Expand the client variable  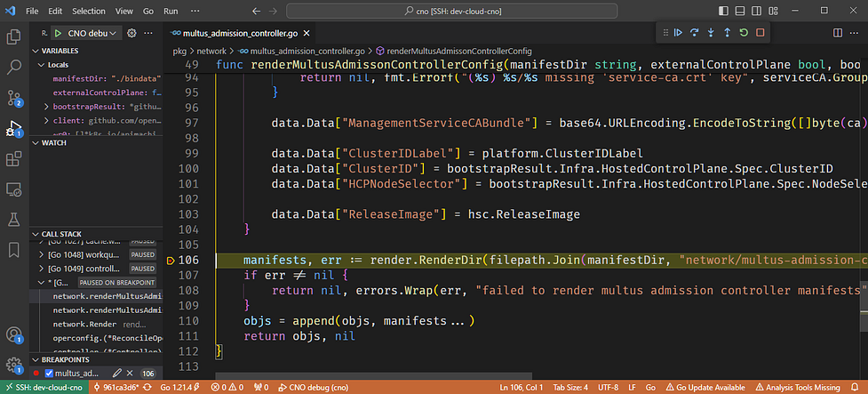tap(47, 120)
